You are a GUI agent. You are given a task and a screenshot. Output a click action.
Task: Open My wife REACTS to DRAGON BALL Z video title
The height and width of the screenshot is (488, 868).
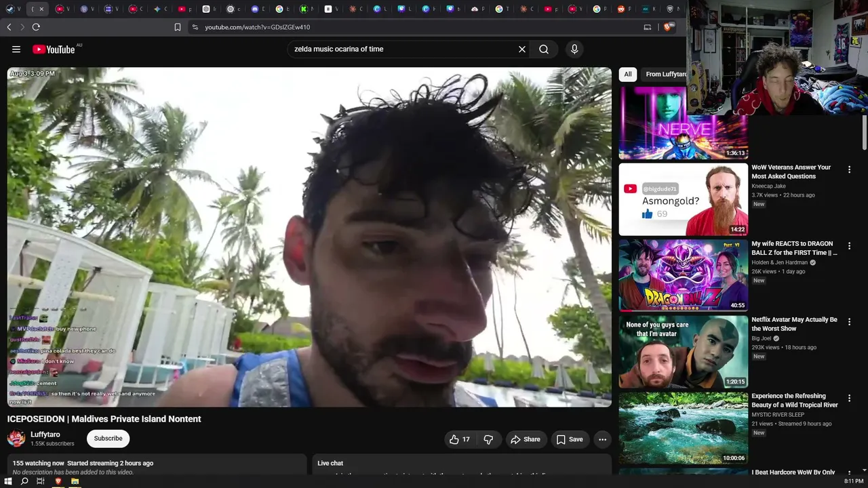tap(794, 248)
